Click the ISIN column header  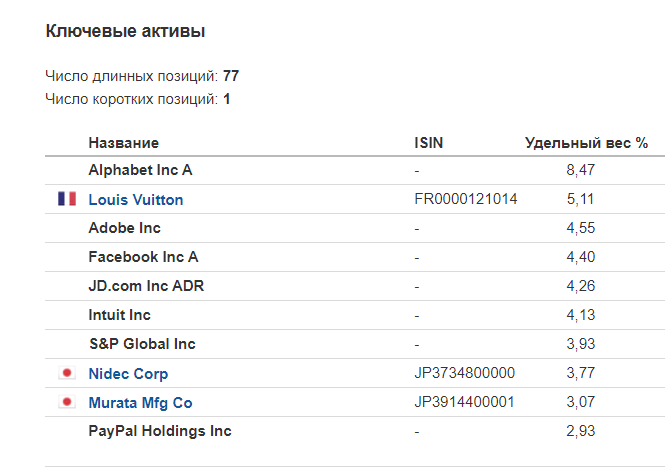click(428, 143)
